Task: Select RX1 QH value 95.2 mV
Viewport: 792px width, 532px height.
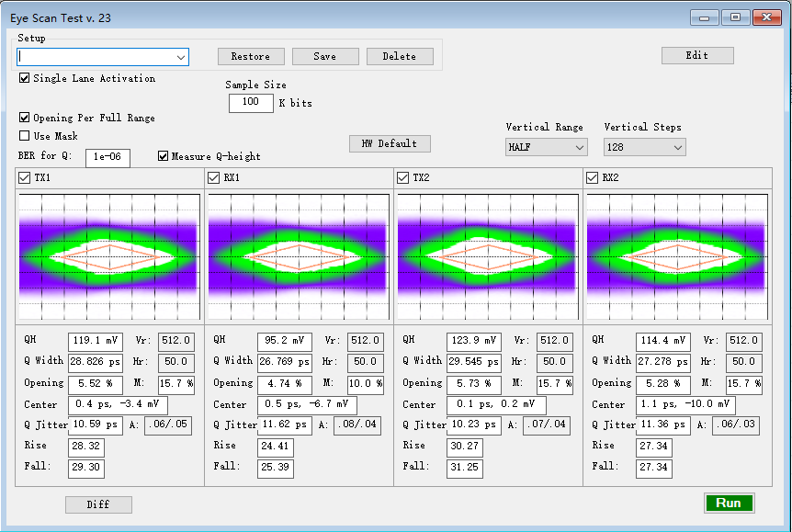Action: (x=285, y=342)
